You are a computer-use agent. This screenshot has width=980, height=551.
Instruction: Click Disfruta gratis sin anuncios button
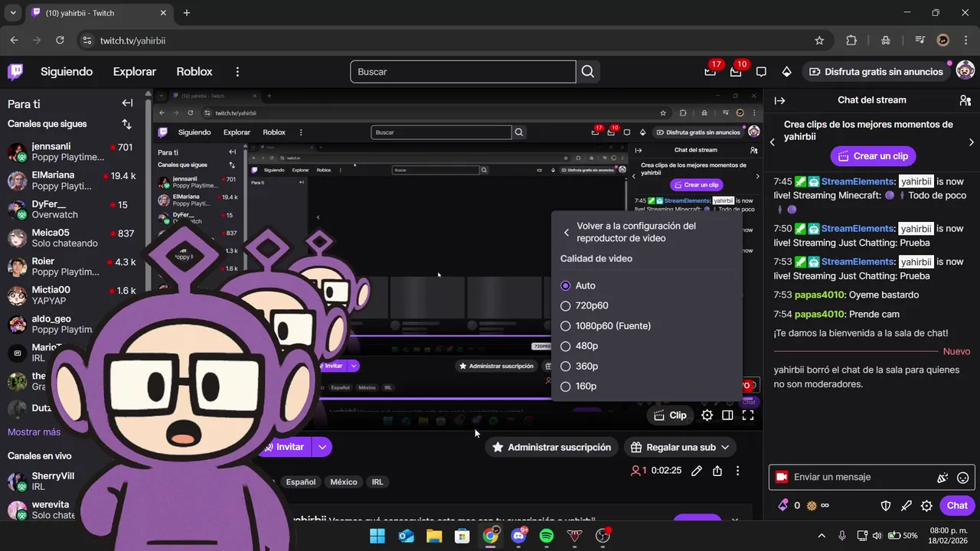point(876,72)
